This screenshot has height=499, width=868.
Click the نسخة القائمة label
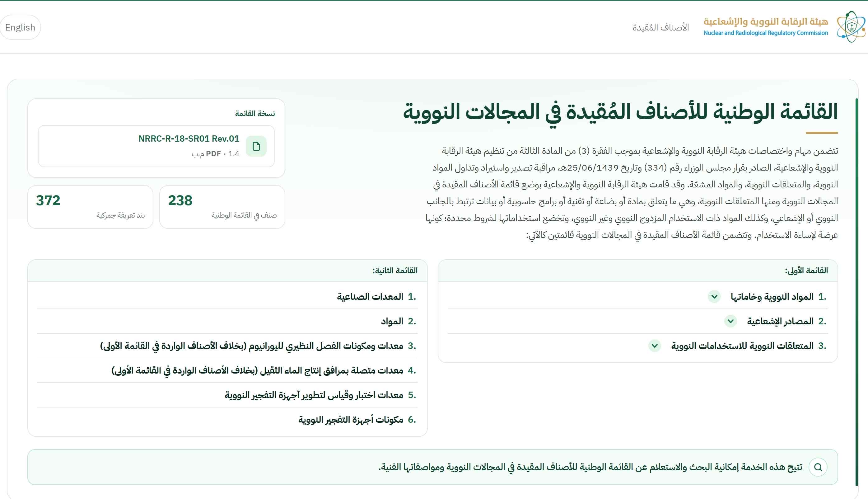255,113
